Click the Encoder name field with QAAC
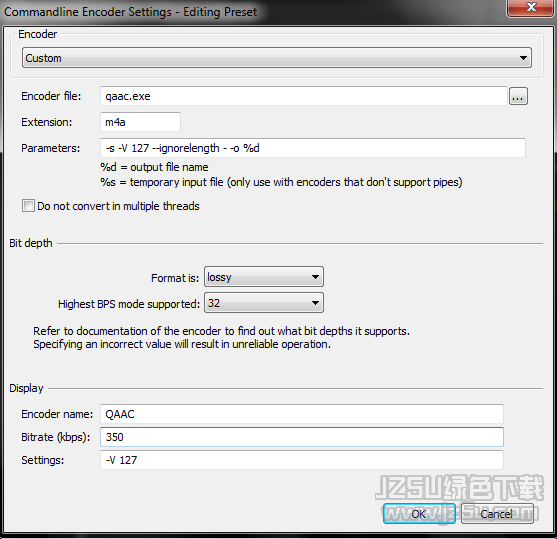Viewport: 557px width, 539px height. click(x=302, y=414)
